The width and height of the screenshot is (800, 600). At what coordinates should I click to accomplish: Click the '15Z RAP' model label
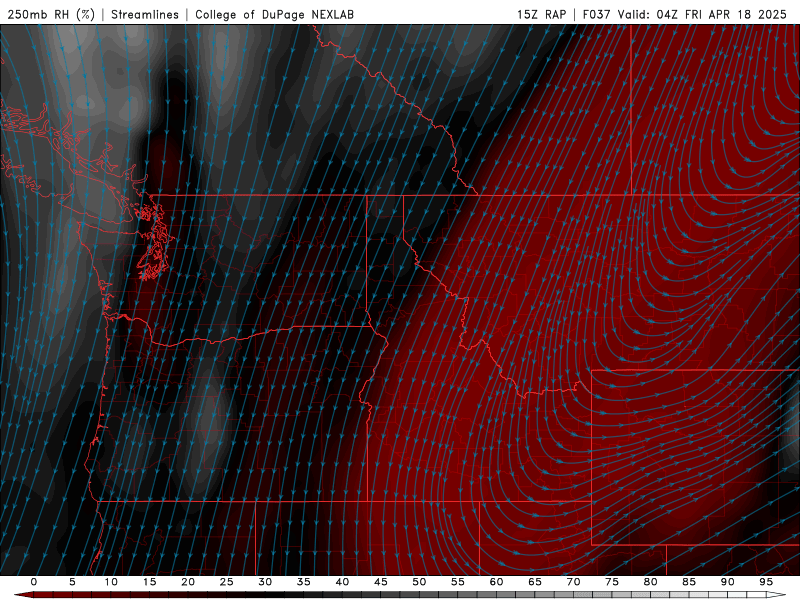click(541, 14)
